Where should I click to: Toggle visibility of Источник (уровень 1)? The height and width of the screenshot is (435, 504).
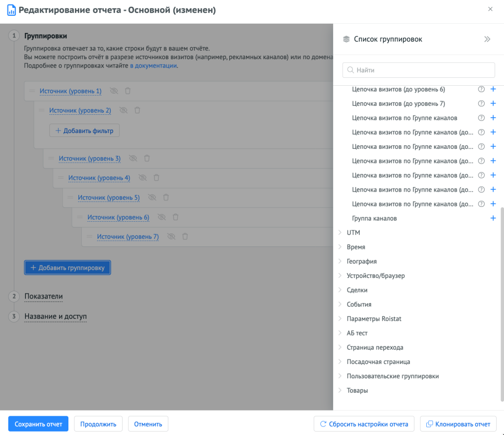coord(114,91)
